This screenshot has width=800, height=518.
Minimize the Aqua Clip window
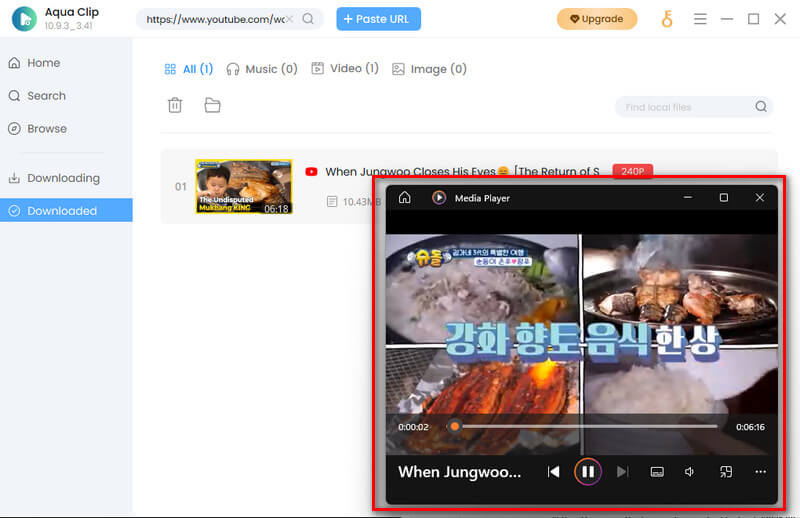[727, 19]
